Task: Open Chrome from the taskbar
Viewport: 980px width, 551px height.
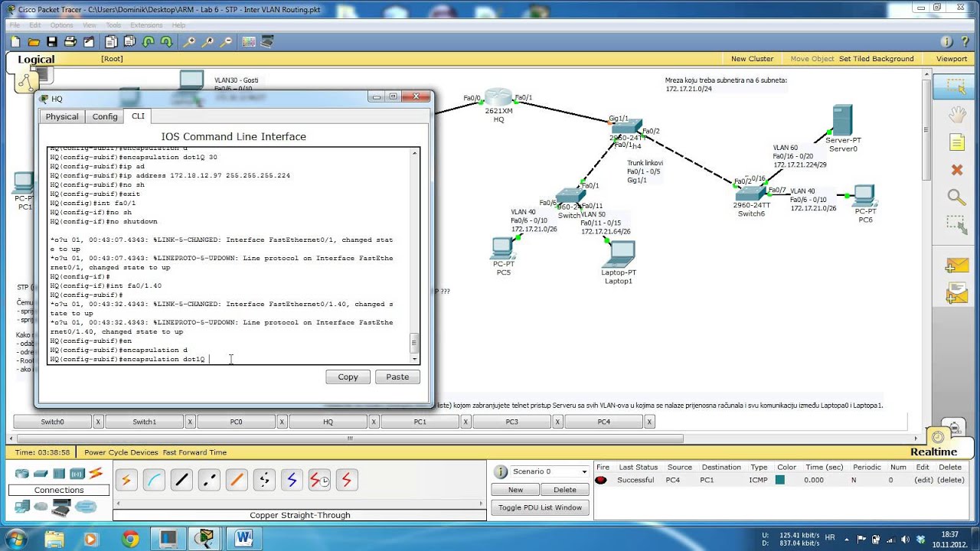Action: point(130,538)
